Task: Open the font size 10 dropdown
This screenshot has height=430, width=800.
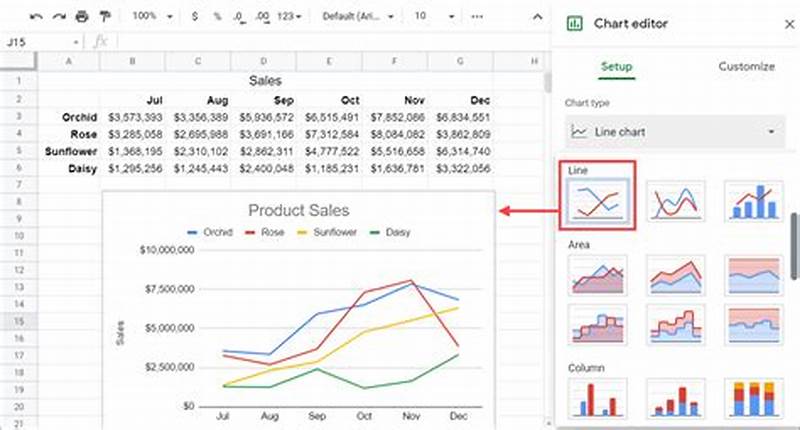Action: coord(434,16)
